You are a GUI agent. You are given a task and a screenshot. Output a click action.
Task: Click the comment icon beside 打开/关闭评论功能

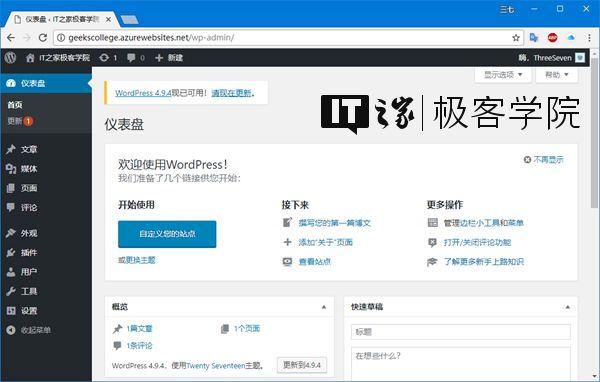click(x=432, y=242)
